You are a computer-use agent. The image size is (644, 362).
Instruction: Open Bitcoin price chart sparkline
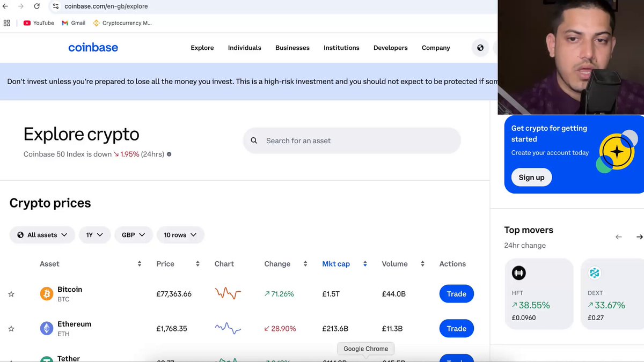(228, 293)
